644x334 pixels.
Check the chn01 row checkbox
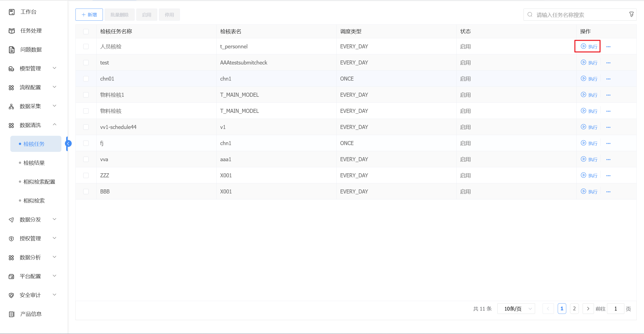[86, 79]
